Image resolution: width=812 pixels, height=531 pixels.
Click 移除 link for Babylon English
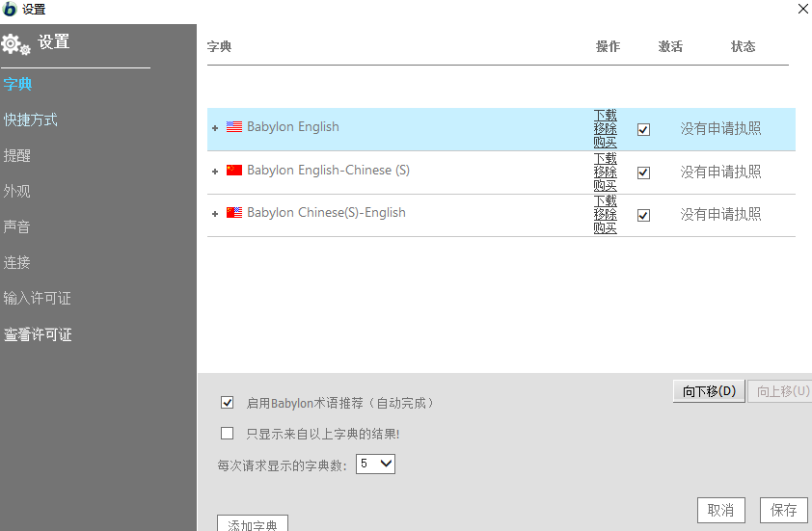[605, 128]
